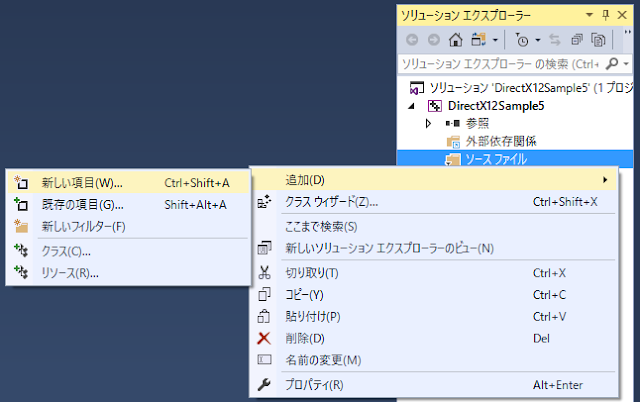Screen dimensions: 640x402
Task: Select the 外部依存関係 tree item
Action: click(501, 141)
